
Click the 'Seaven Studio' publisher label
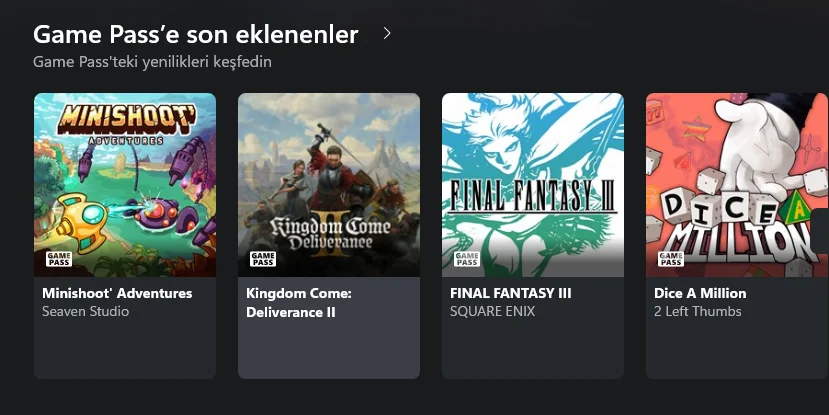point(86,311)
